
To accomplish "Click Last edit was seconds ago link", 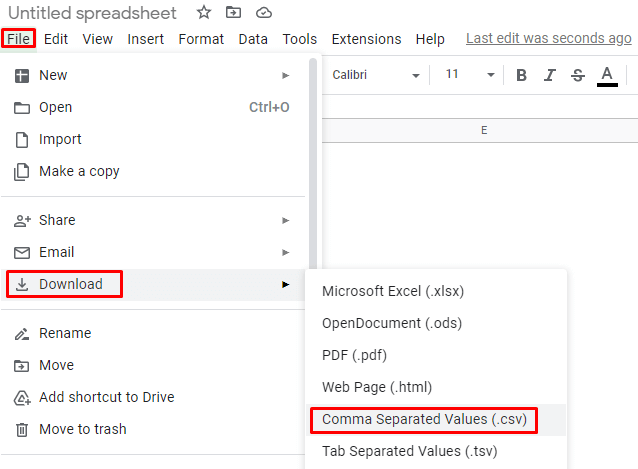I will coord(548,39).
